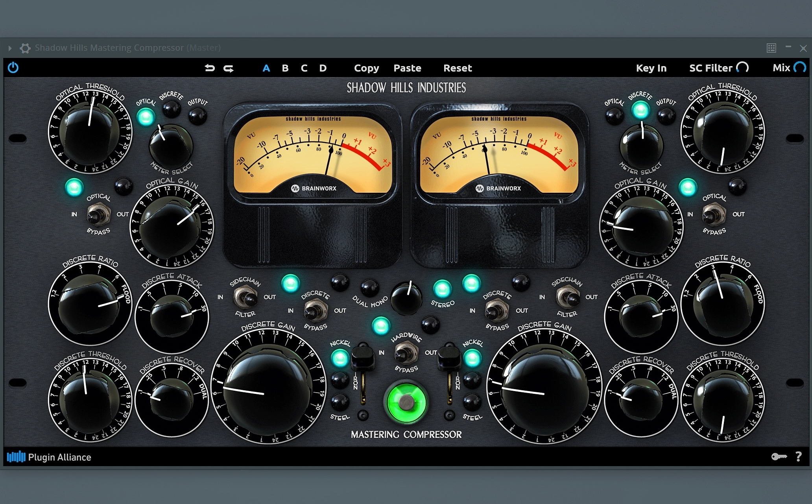This screenshot has width=812, height=504.
Task: Click the left Steel transformer LED
Action: [340, 402]
